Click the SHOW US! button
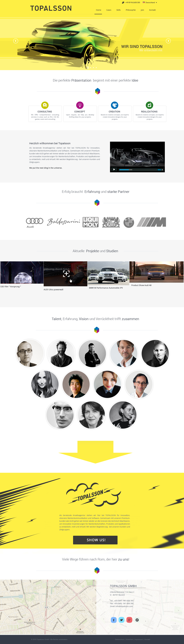Image resolution: width=184 pixels, height=644 pixels. (95, 540)
